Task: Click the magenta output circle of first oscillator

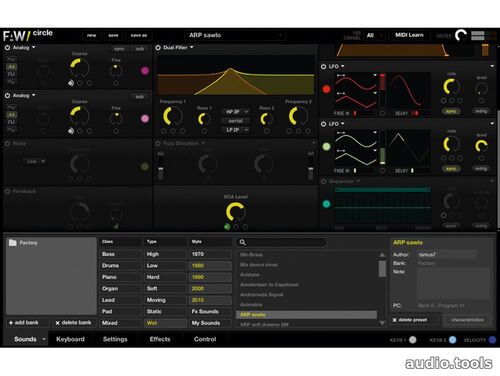Action: click(x=145, y=70)
